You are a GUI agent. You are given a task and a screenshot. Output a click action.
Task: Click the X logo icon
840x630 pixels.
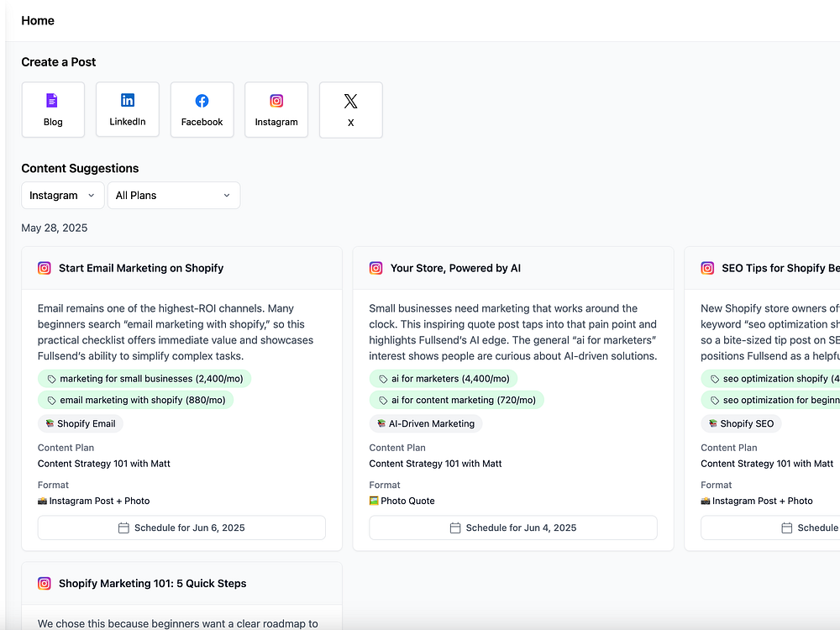point(351,101)
